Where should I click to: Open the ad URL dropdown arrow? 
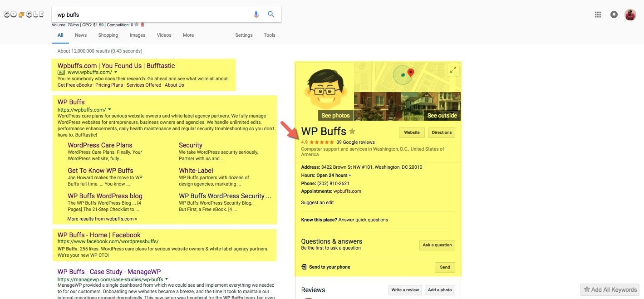coord(116,72)
